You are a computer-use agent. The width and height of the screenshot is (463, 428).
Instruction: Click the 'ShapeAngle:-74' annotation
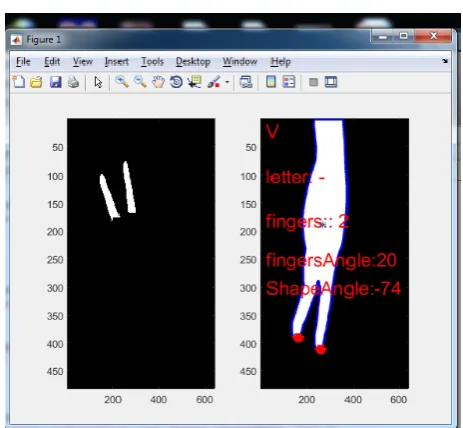(333, 289)
